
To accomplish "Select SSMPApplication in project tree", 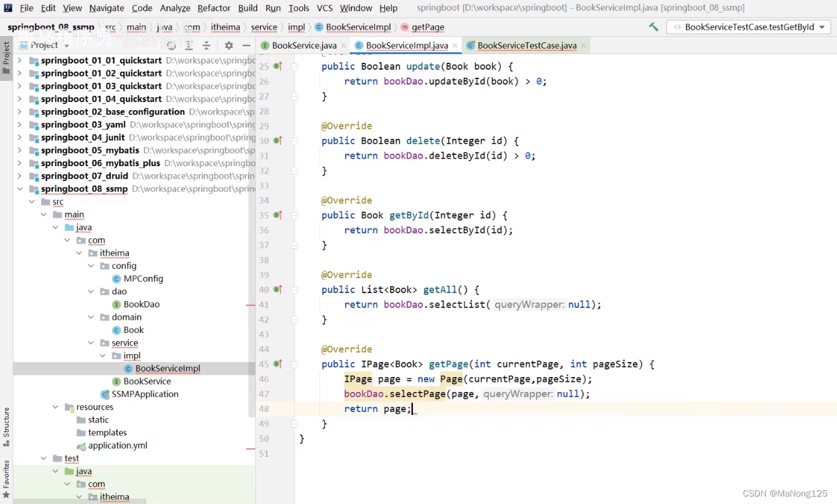I will pos(139,394).
